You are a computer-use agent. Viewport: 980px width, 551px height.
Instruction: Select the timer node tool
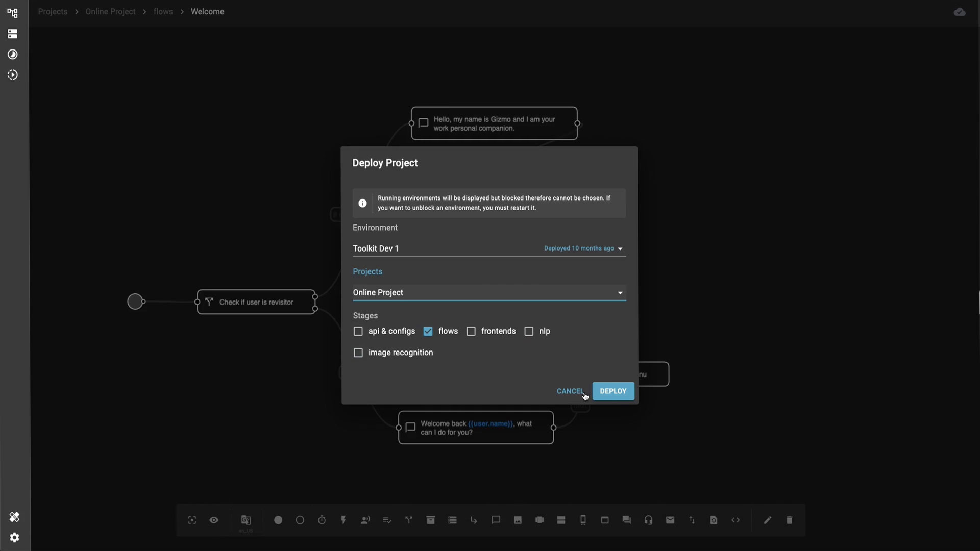pos(322,520)
